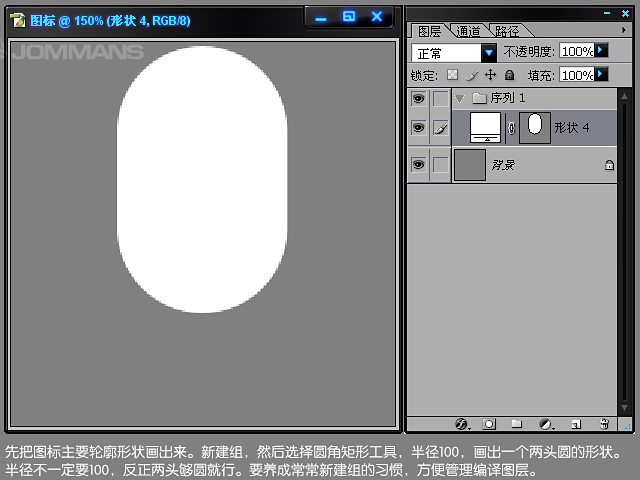Viewport: 640px width, 480px height.
Task: Open the layer style (fx) menu
Action: pos(461,424)
